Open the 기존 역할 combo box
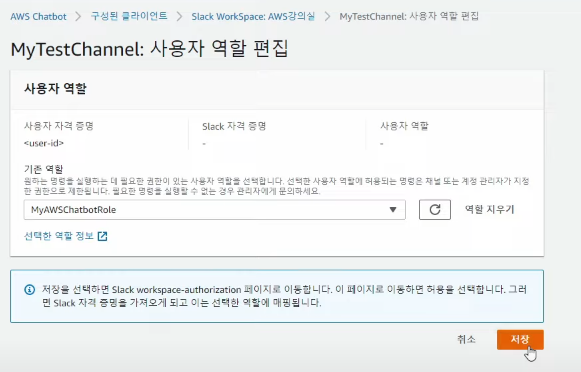Viewport: 581px width, 372px height. 215,210
